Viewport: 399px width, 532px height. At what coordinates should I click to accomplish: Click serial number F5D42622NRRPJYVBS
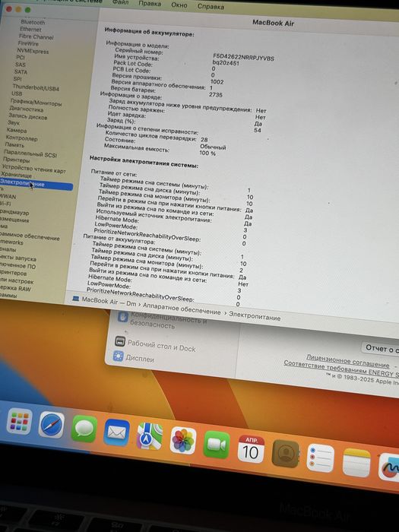point(243,57)
